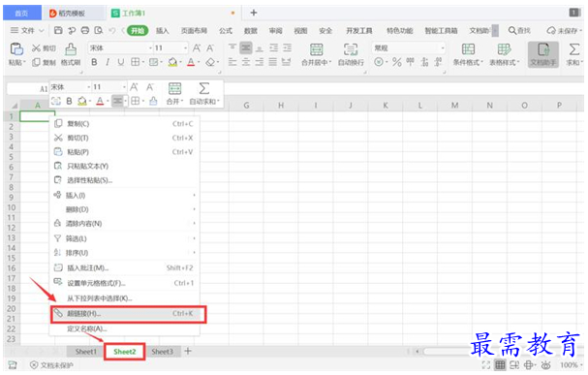The width and height of the screenshot is (588, 375).
Task: Expand 插入(I) submenu in context menu
Action: pyautogui.click(x=124, y=196)
